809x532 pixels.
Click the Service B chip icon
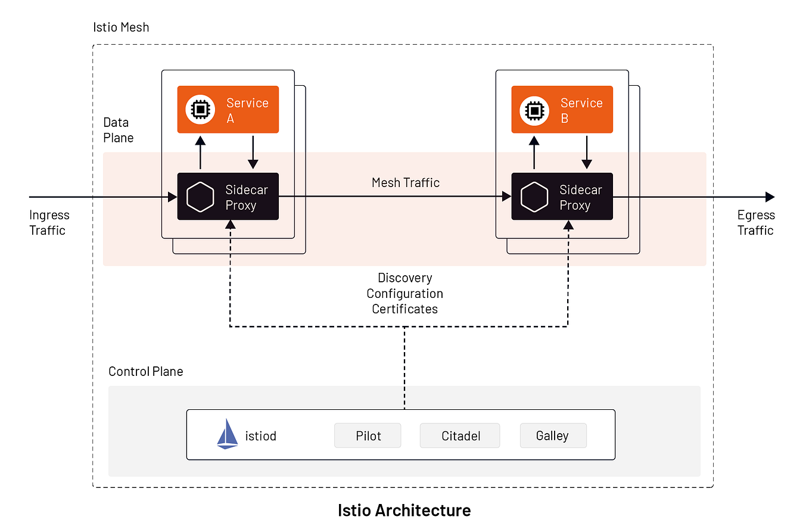click(x=534, y=110)
